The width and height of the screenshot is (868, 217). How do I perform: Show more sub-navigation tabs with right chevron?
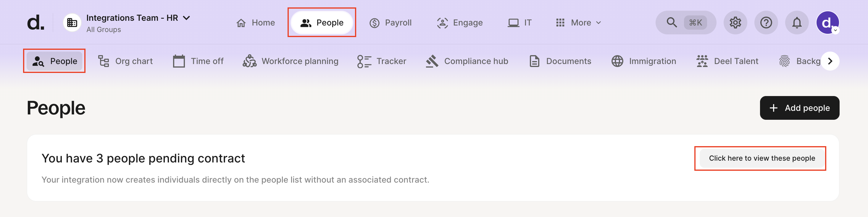tap(830, 61)
